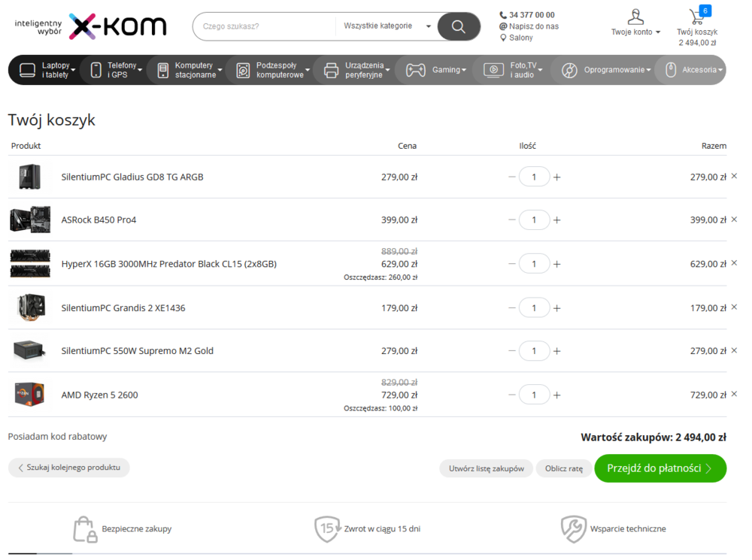
Task: Open ASRock B450 Pro4 product link
Action: coord(99,219)
